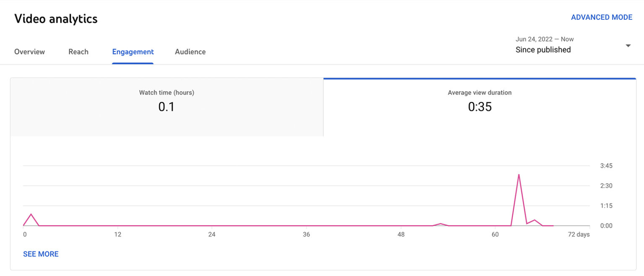The image size is (644, 276).
Task: Open ADVANCED MODE analytics view
Action: pos(602,17)
